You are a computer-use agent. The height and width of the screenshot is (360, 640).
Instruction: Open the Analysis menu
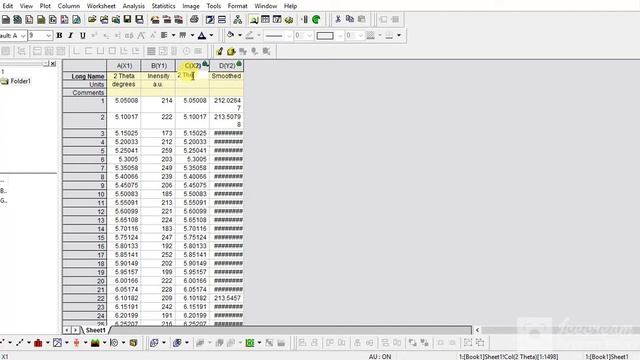[x=133, y=6]
